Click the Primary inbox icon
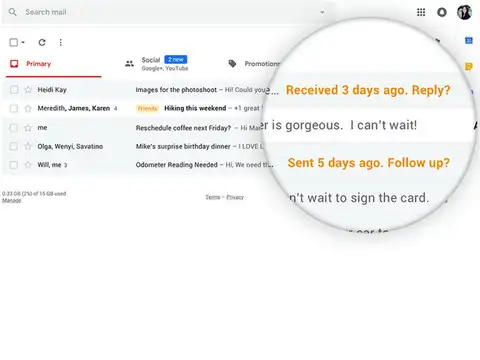This screenshot has width=480, height=360. click(x=14, y=64)
